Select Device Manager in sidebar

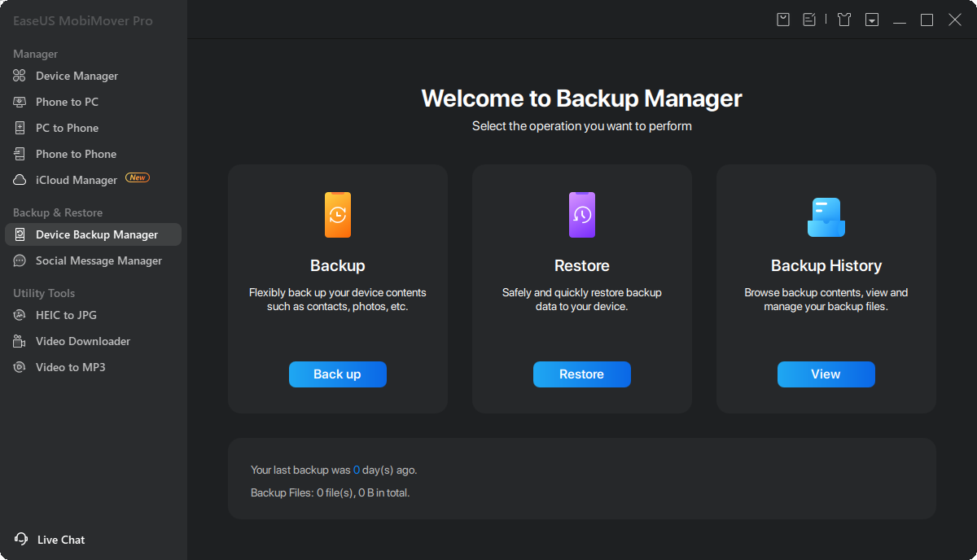click(x=77, y=76)
